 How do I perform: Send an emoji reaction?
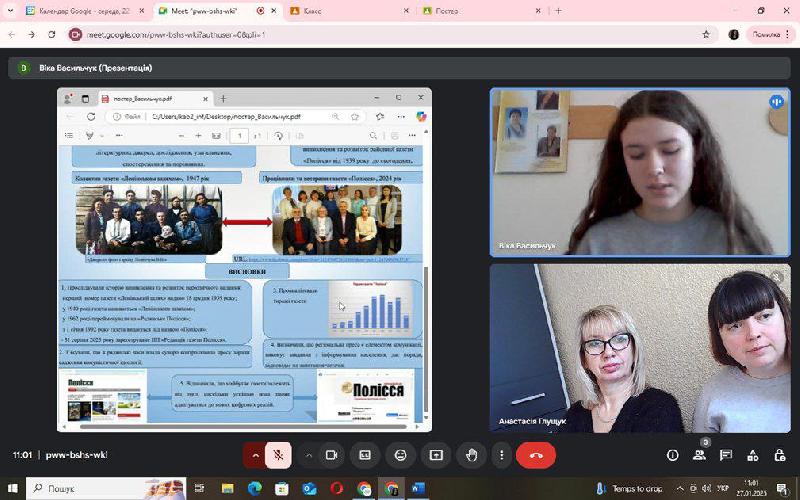pyautogui.click(x=400, y=455)
